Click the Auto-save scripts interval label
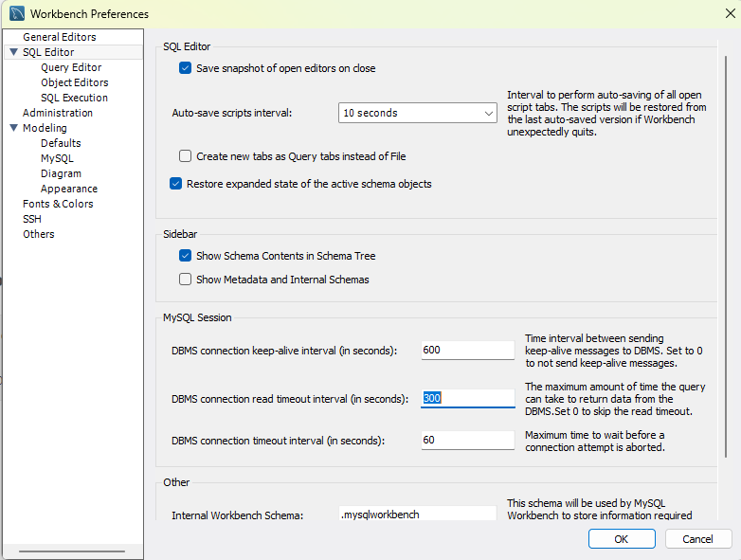The width and height of the screenshot is (741, 560). tap(232, 113)
